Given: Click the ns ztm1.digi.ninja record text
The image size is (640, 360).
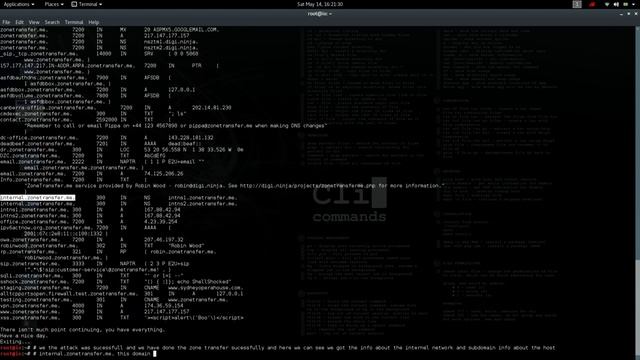Looking at the screenshot, I should (x=171, y=42).
